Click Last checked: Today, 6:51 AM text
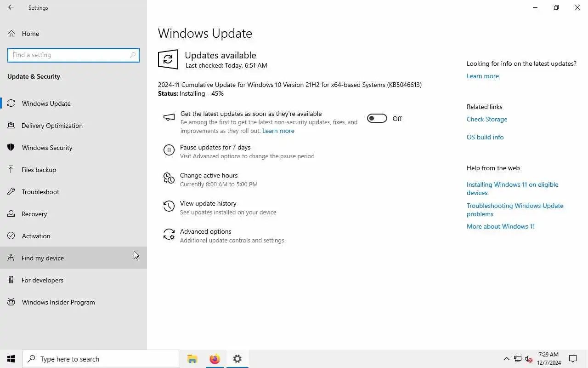Viewport: 588px width, 368px height. [x=226, y=65]
